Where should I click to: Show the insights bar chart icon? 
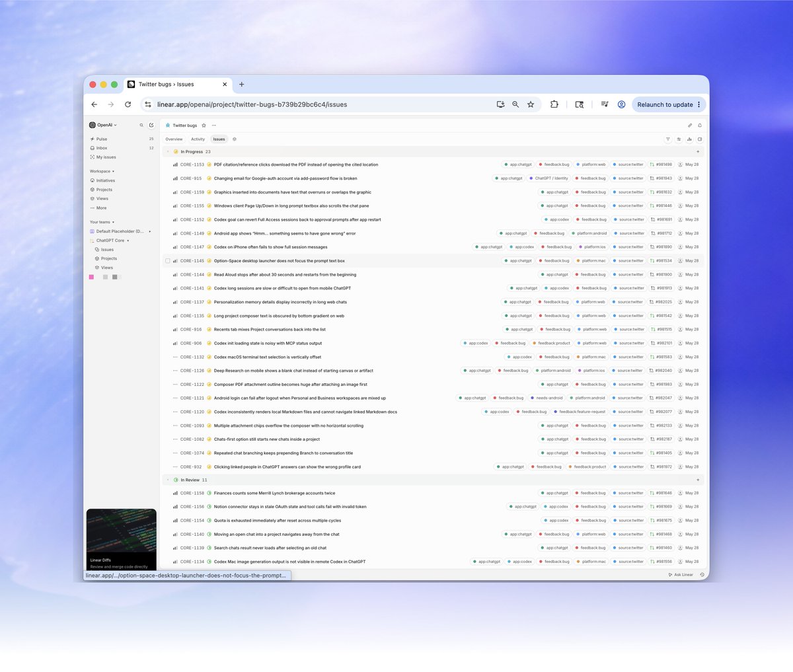tap(689, 139)
